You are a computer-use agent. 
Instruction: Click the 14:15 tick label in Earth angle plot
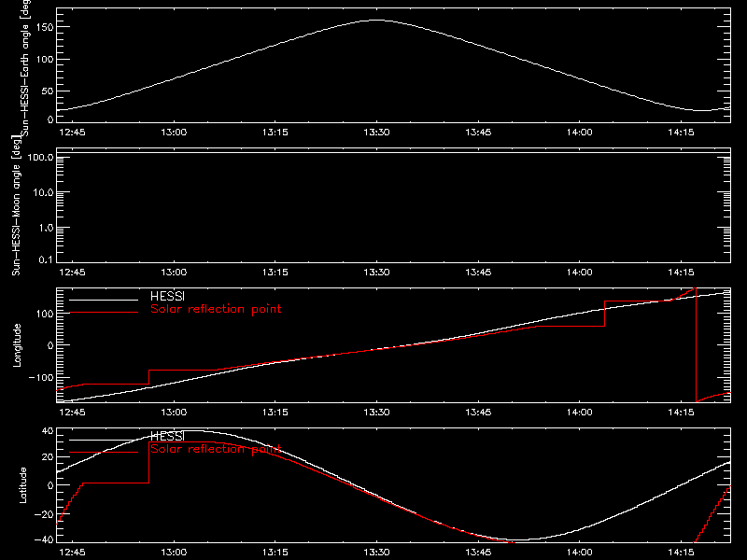coord(681,133)
